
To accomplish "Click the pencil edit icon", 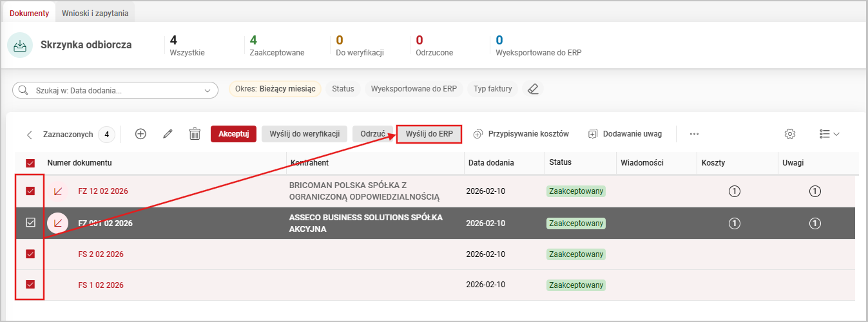I will pos(168,134).
